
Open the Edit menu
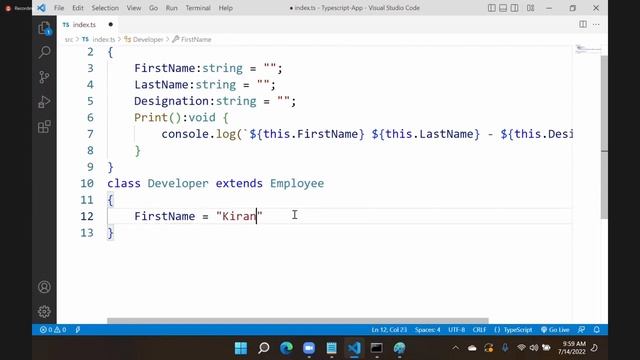point(78,8)
